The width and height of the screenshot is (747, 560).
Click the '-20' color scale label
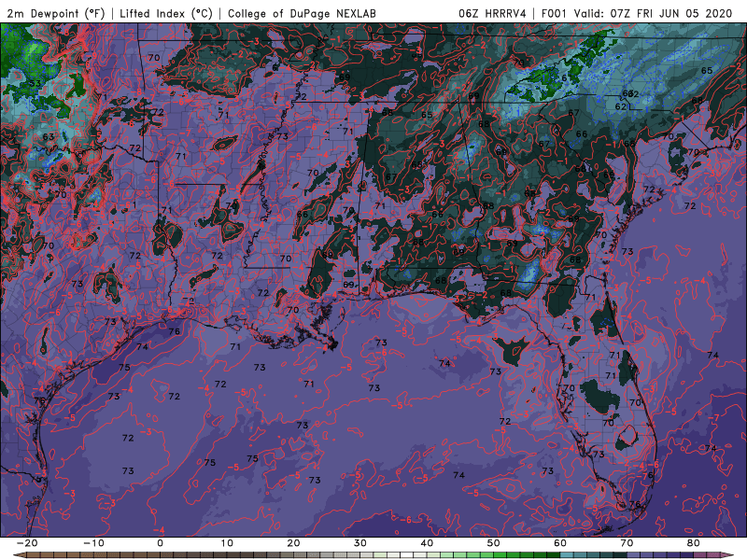(x=27, y=543)
